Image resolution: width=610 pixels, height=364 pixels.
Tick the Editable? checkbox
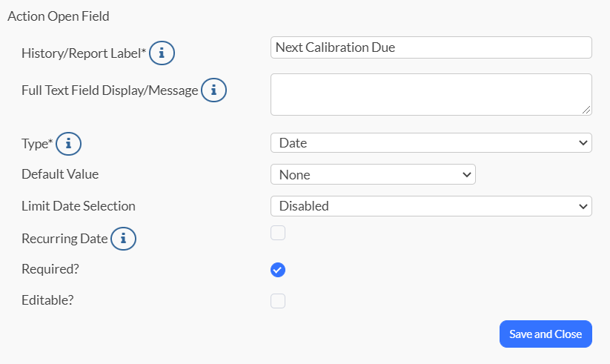pyautogui.click(x=278, y=301)
